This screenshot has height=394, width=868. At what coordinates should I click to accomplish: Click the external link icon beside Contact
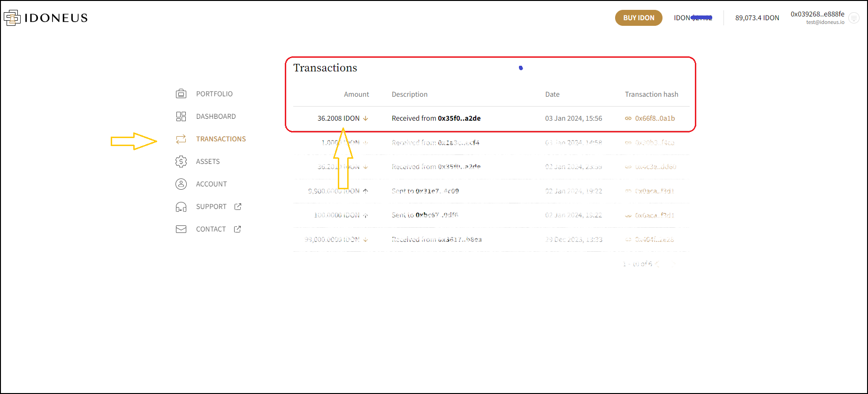pyautogui.click(x=237, y=229)
